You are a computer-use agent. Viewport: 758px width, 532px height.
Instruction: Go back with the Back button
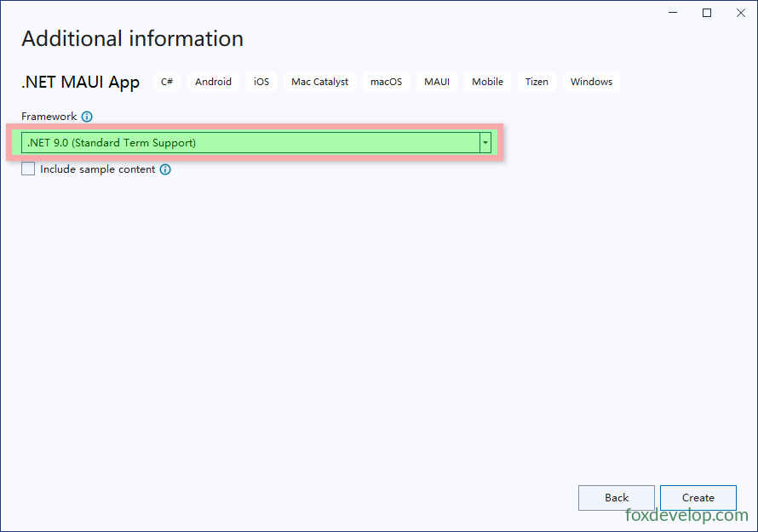617,498
